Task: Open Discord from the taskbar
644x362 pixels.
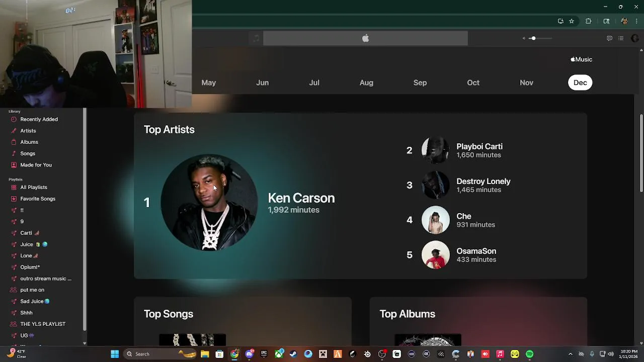Action: [x=249, y=354]
